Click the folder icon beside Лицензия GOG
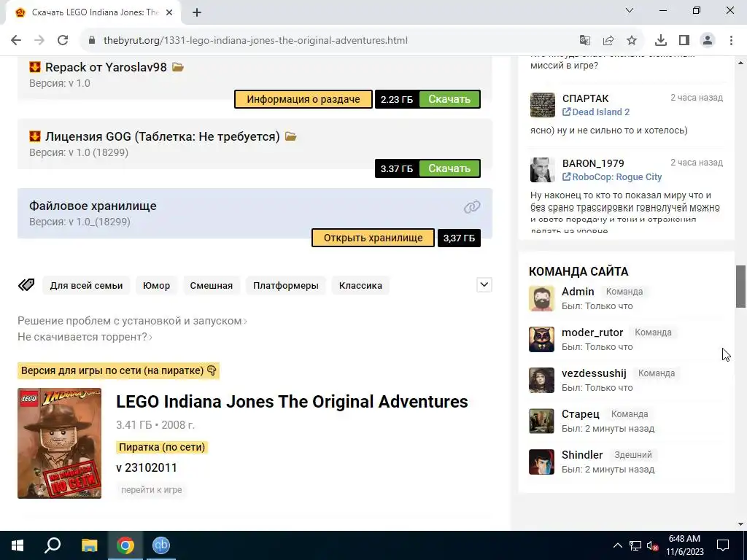 pos(290,136)
